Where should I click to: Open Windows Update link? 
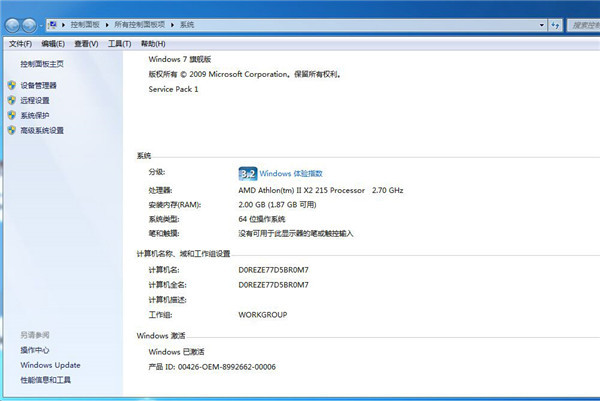pos(51,365)
